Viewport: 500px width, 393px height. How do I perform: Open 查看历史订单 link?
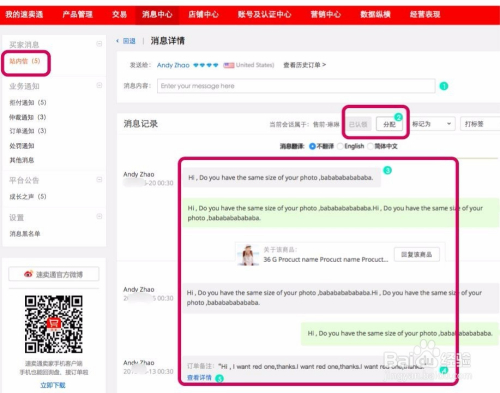point(304,65)
